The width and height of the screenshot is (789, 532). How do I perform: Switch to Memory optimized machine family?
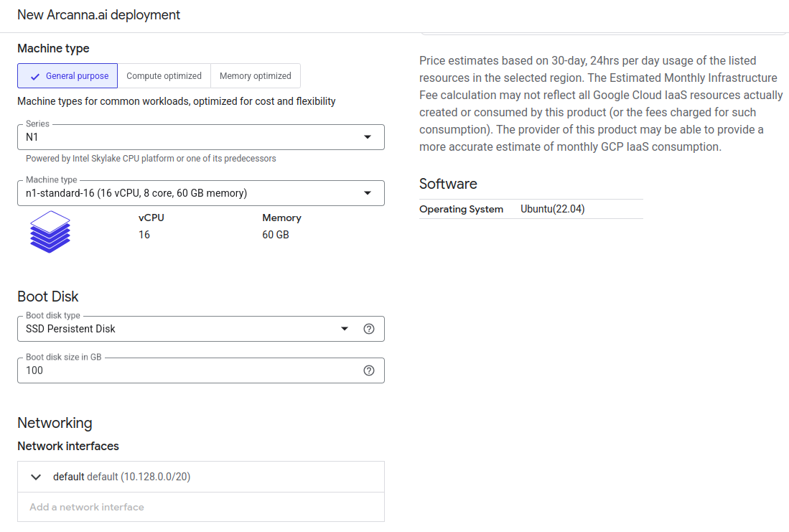coord(255,76)
